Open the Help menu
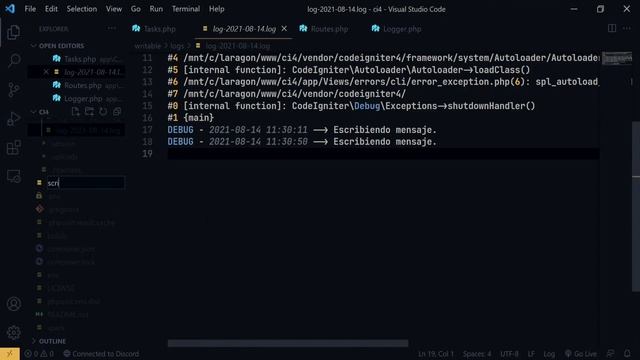The height and width of the screenshot is (360, 640). tap(216, 9)
